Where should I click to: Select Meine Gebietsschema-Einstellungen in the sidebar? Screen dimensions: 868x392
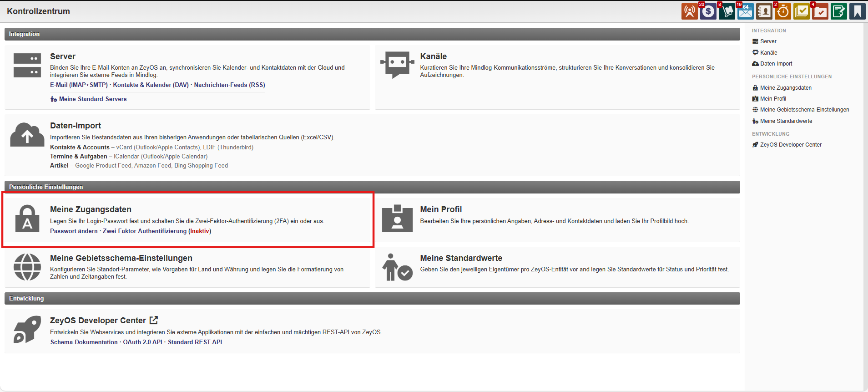click(805, 110)
